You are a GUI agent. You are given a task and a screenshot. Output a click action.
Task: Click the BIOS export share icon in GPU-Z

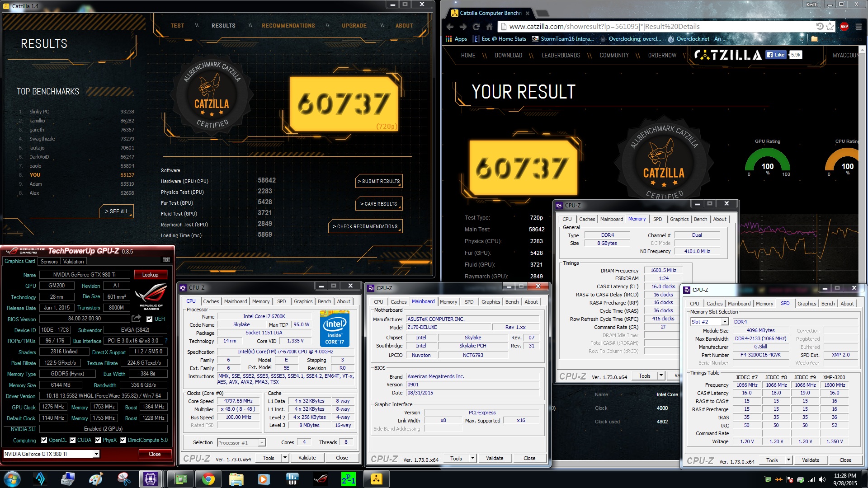click(136, 319)
